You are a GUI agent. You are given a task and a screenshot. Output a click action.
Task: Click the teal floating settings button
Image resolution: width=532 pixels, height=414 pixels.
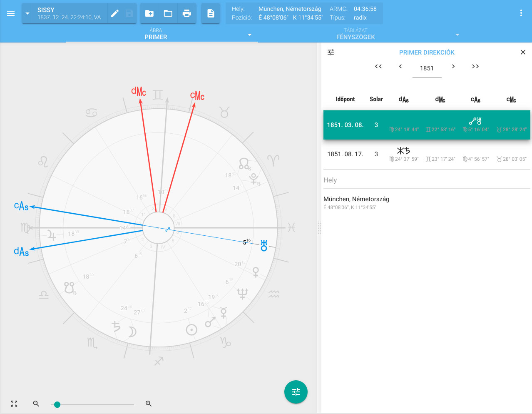[x=296, y=392]
